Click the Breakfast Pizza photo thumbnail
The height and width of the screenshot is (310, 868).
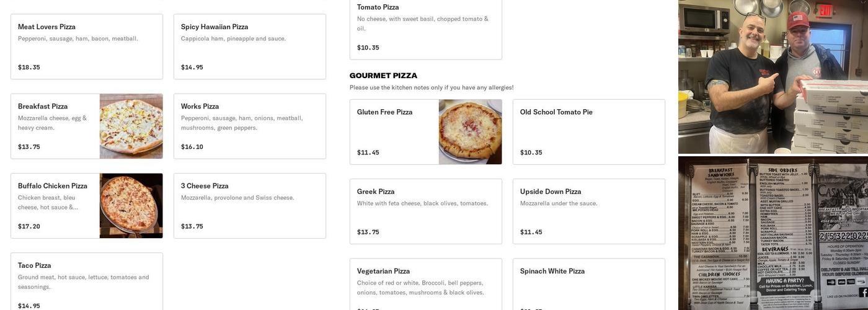(131, 126)
